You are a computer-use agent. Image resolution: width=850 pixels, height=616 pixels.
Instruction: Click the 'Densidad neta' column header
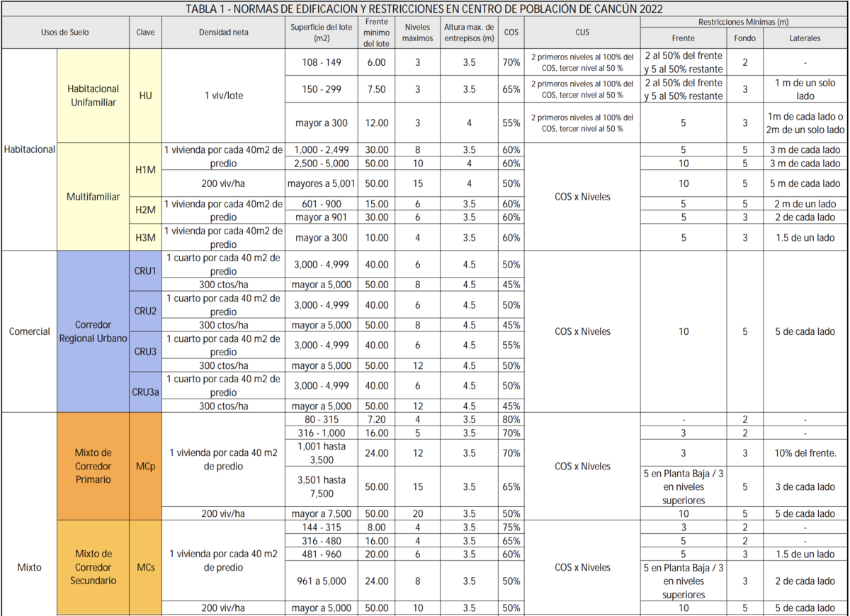223,33
